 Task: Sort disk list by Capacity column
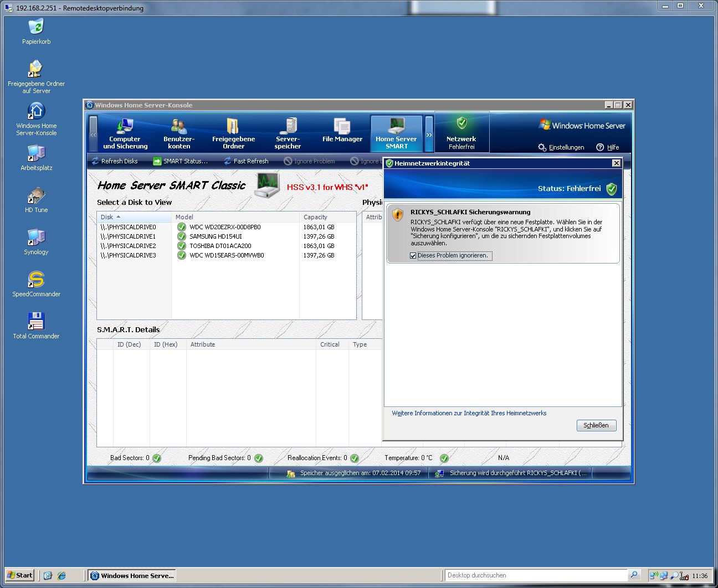pyautogui.click(x=327, y=217)
